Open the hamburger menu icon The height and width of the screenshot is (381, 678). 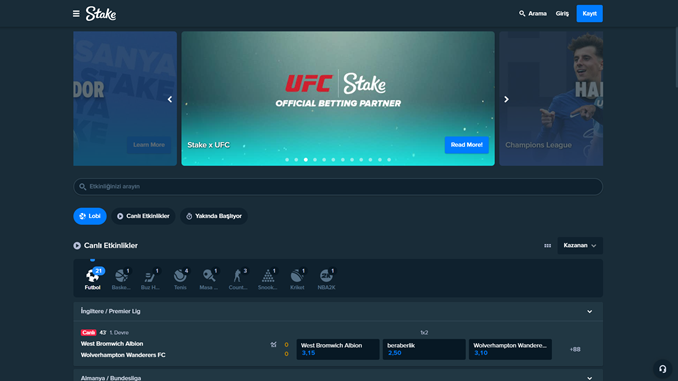[x=76, y=14]
